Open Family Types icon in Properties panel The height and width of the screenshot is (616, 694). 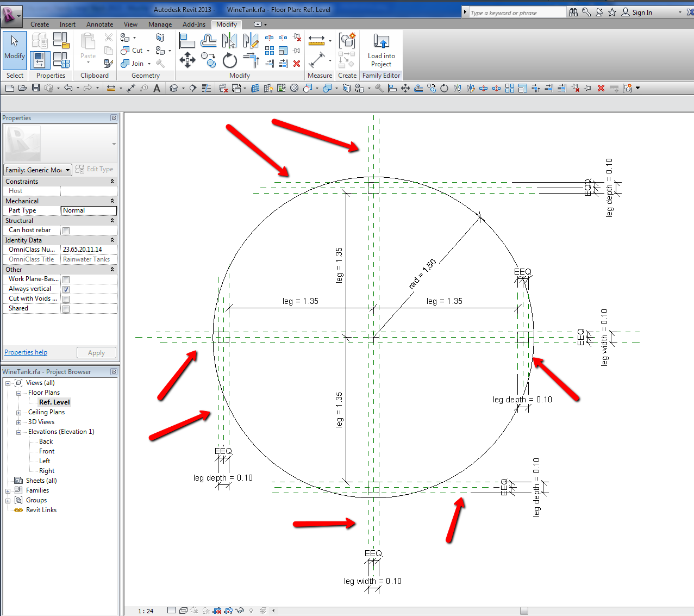click(x=61, y=60)
